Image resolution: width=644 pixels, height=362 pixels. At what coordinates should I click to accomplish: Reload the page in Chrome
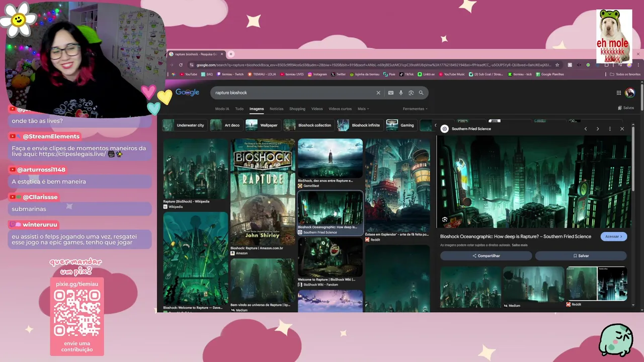[181, 65]
